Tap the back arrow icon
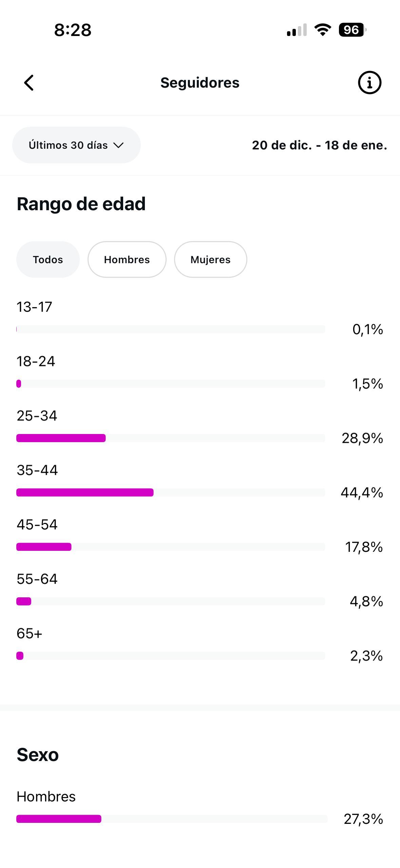Viewport: 400px width, 868px height. [x=29, y=83]
